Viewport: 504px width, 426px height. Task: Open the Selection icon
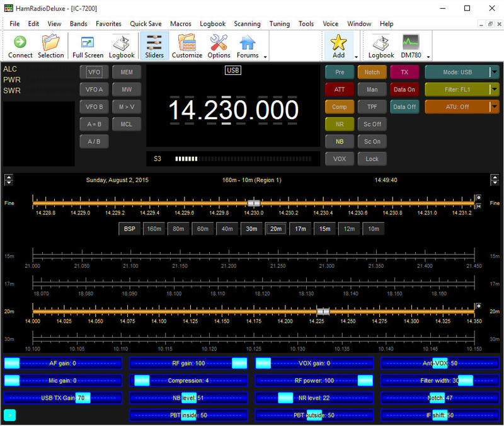click(50, 45)
